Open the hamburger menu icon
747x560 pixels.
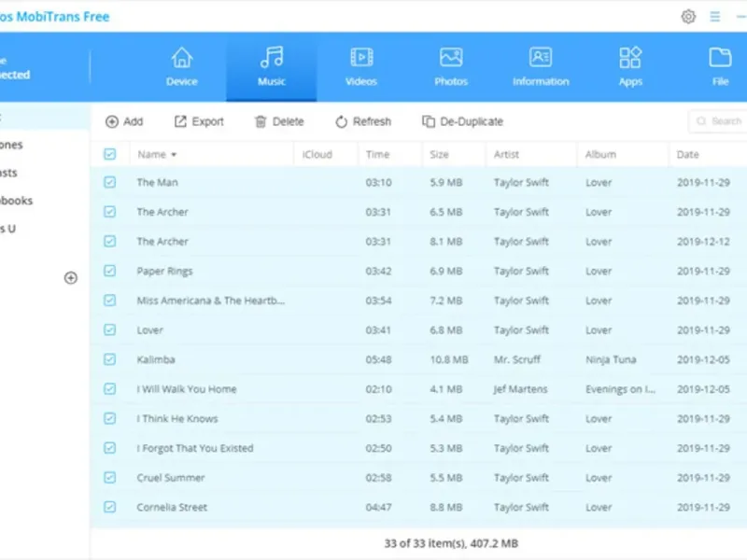[x=714, y=17]
